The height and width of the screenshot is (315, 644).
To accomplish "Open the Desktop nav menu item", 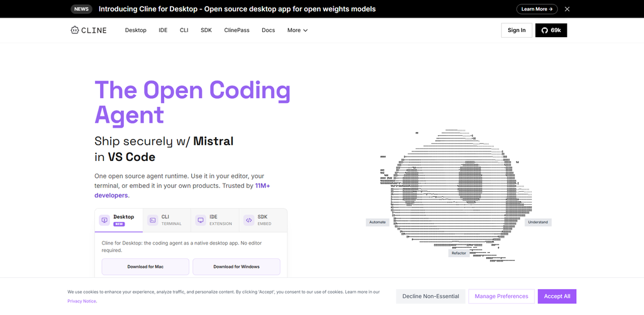I will [136, 30].
